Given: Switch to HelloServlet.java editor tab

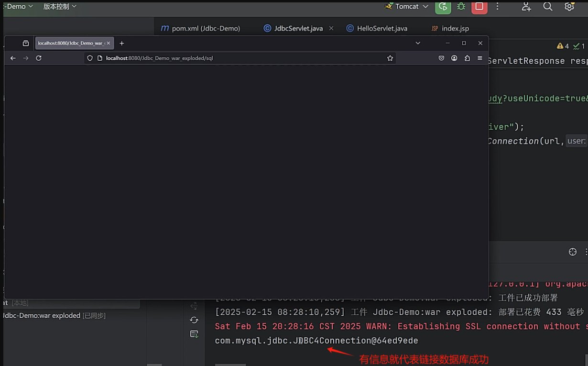Looking at the screenshot, I should click(377, 28).
